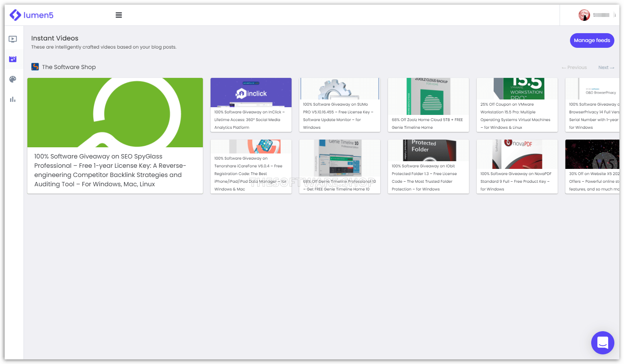Click the Lumen5 logo
624x364 pixels.
32,15
